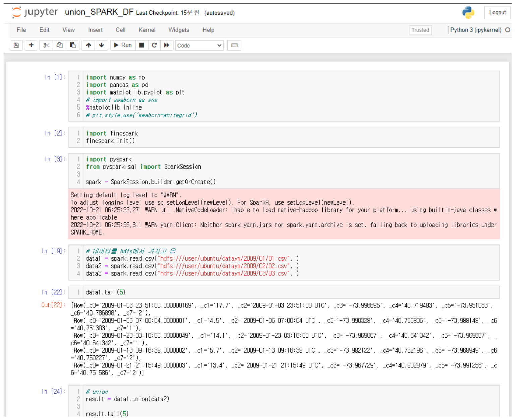522x420 pixels.
Task: Move the cell up with up-arrow icon
Action: tap(88, 45)
